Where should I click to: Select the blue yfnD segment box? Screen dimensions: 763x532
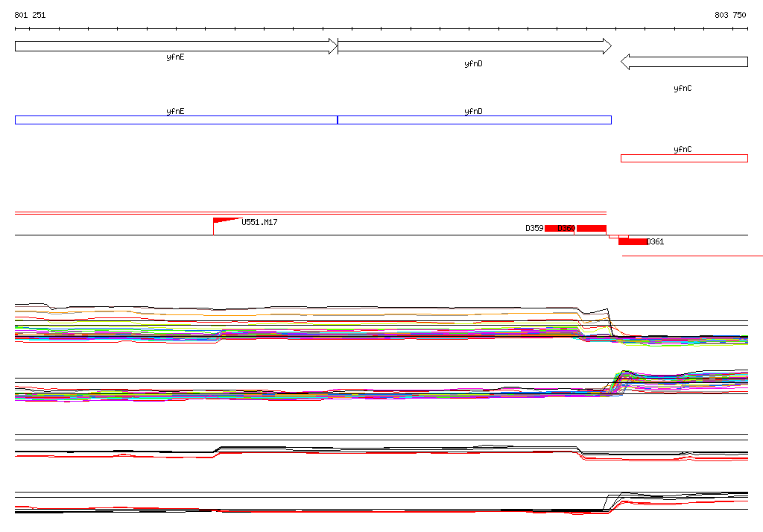475,120
